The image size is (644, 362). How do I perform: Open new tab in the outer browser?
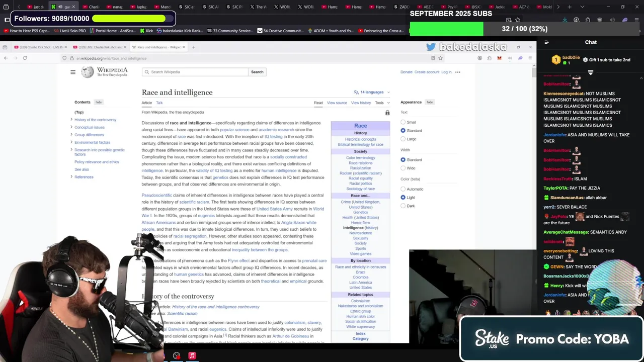(570, 7)
